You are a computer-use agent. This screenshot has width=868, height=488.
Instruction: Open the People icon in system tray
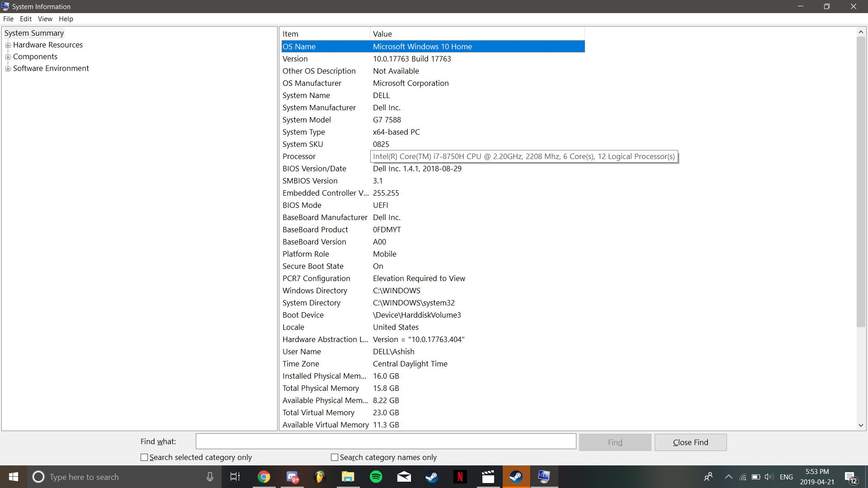708,477
